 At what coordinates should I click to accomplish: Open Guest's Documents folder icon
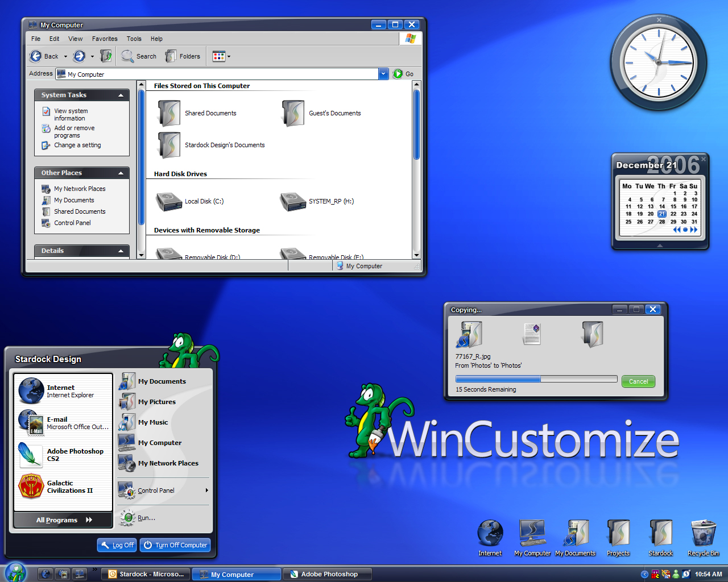[x=293, y=113]
